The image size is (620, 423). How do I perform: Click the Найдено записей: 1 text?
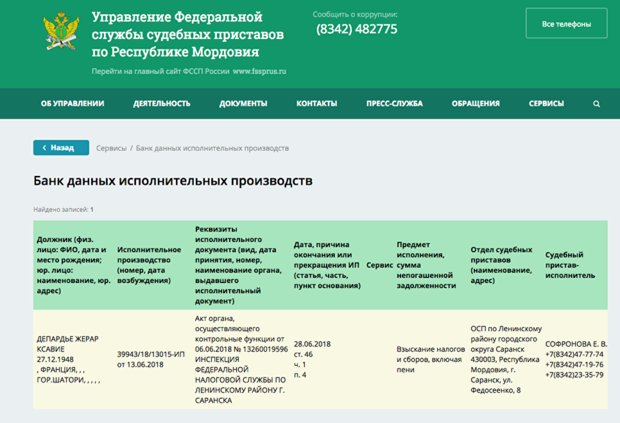point(63,210)
